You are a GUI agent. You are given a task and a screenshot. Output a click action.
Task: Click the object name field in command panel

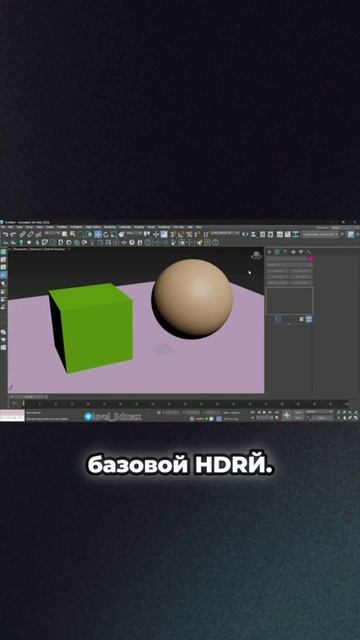pos(286,258)
